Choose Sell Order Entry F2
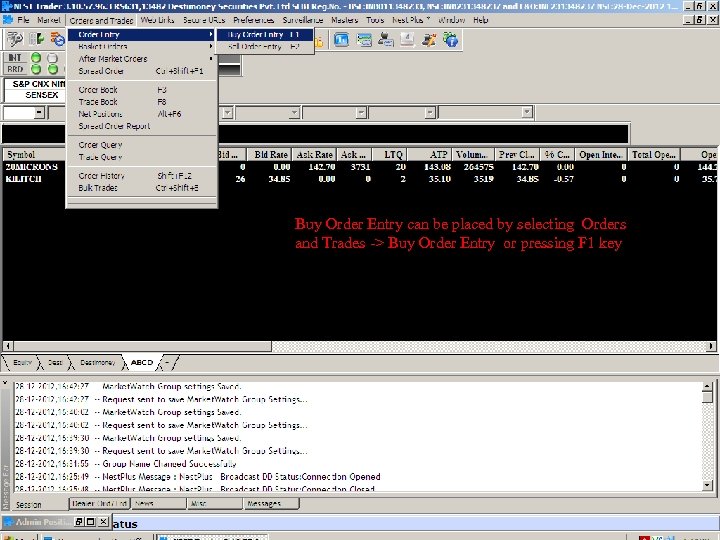Screen dimensions: 720x540 (x=265, y=46)
